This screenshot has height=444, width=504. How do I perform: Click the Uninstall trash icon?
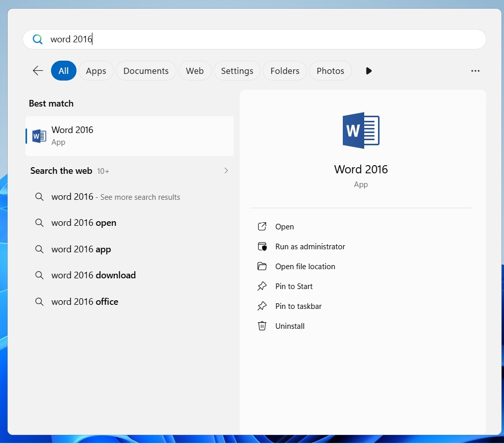262,326
